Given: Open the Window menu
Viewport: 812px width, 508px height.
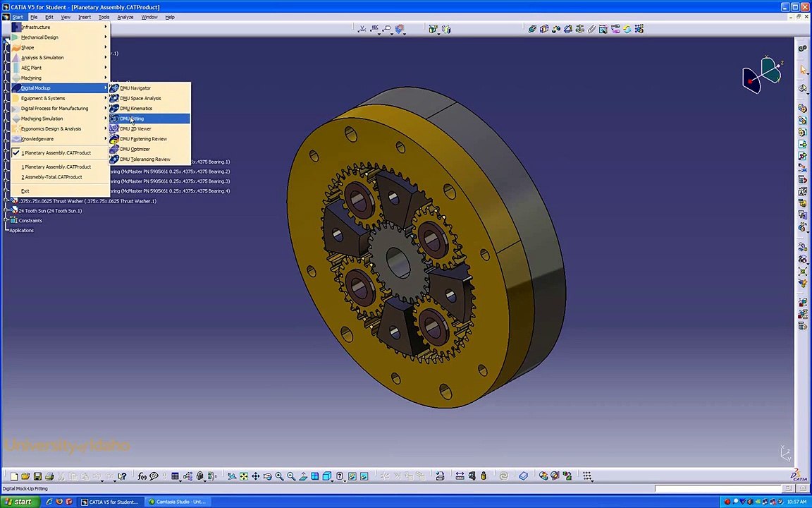Looking at the screenshot, I should [x=149, y=17].
